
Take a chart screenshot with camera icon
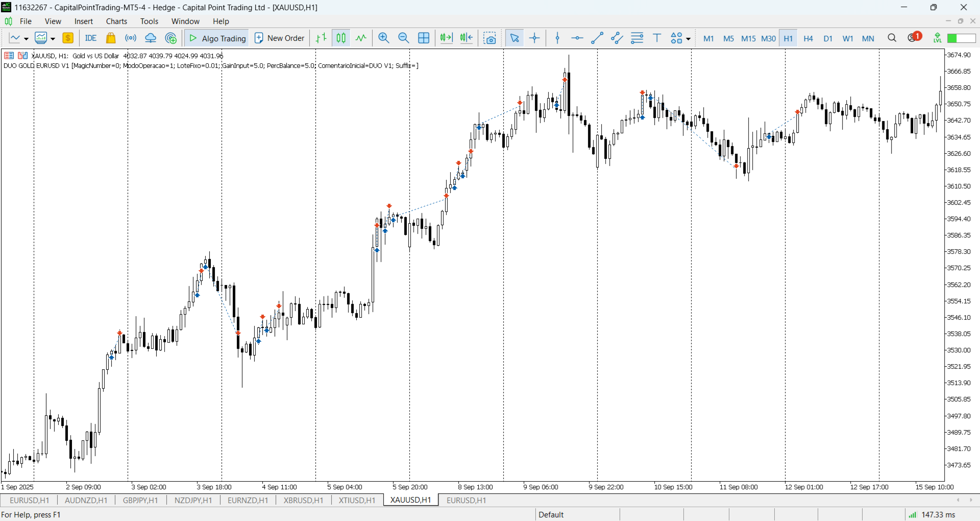tap(490, 38)
